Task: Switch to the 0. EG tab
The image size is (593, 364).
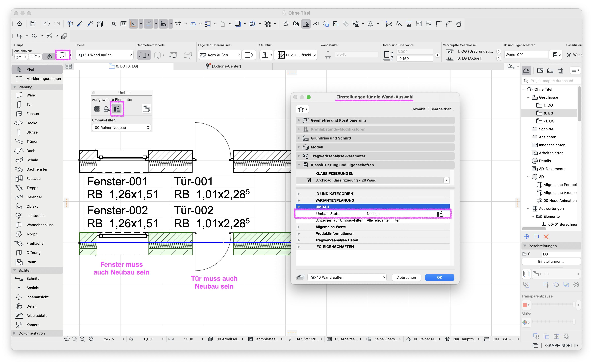Action: [x=124, y=66]
